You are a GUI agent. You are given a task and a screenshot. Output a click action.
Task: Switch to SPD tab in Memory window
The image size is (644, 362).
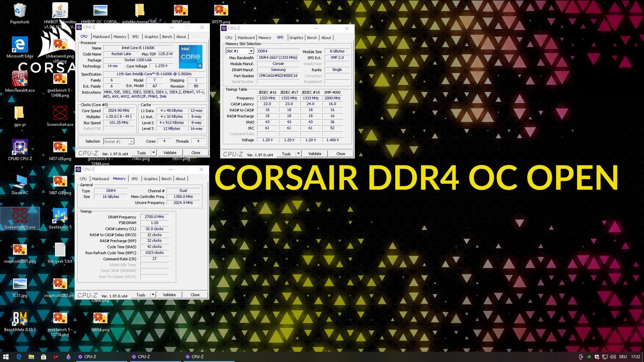135,179
